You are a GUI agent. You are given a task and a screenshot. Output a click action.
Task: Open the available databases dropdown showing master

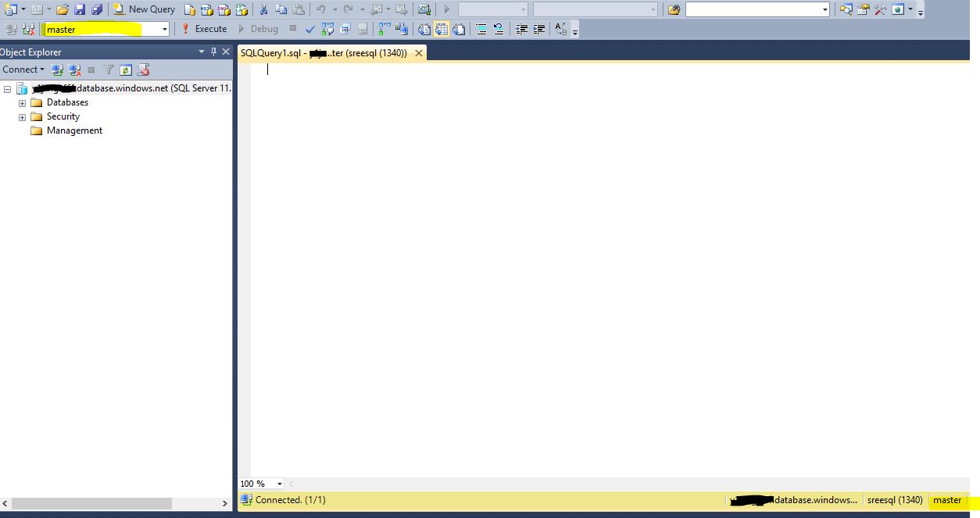click(163, 28)
